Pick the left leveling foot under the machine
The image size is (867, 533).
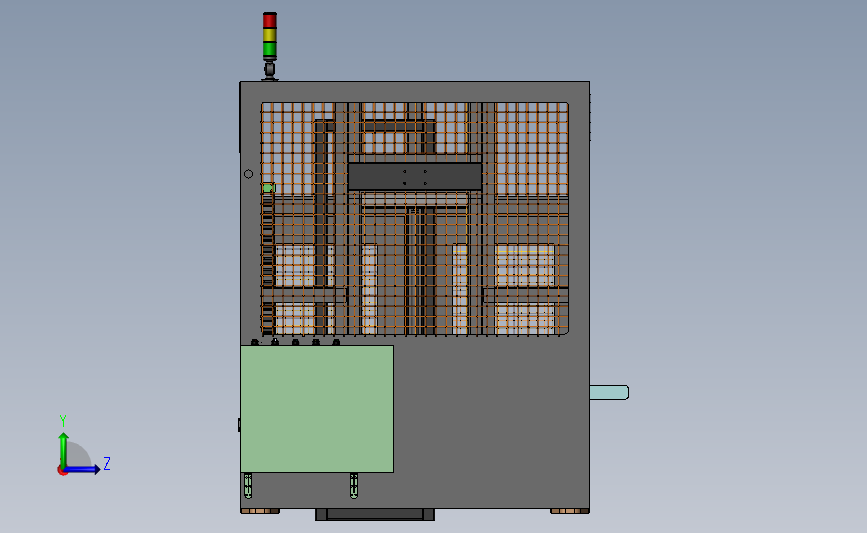(260, 511)
